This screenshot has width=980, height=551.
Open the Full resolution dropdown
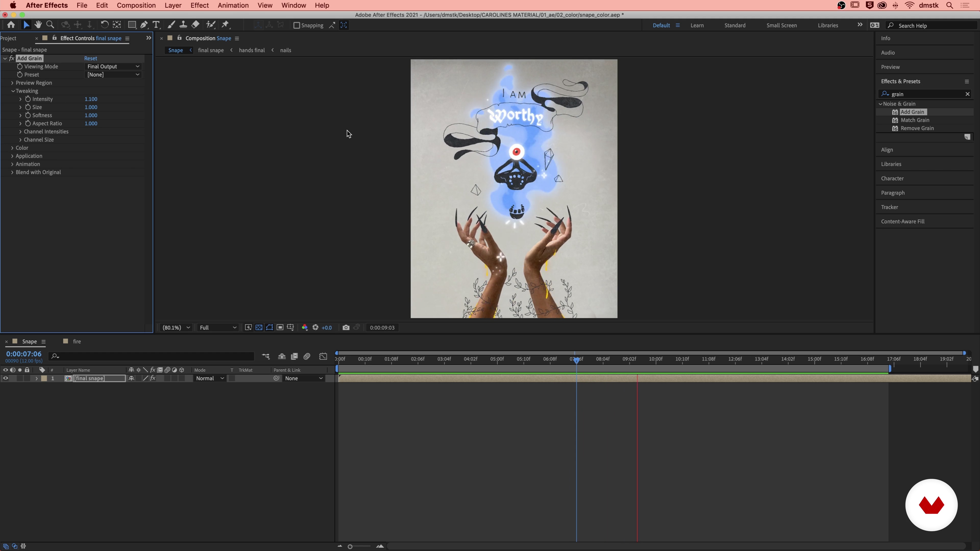point(218,327)
